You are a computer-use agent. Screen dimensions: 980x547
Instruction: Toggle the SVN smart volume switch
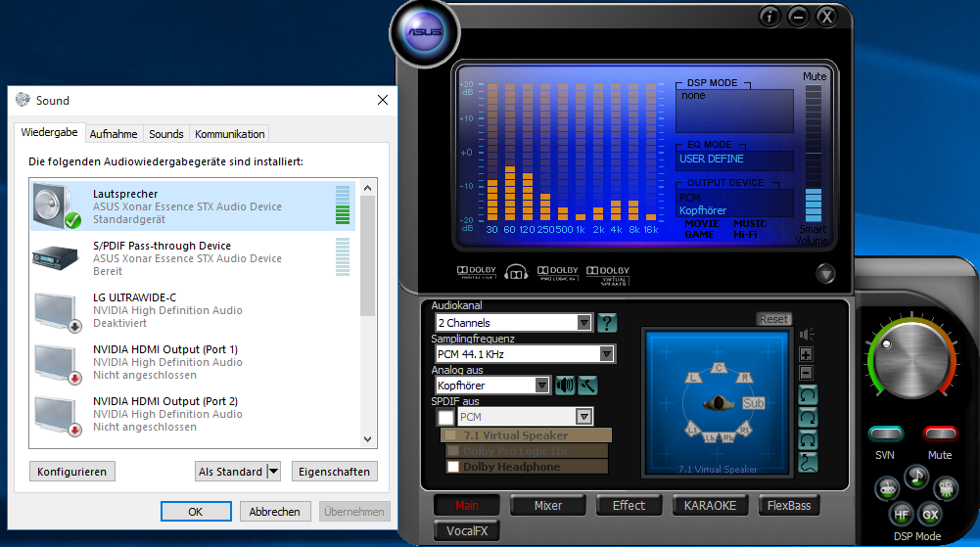(x=886, y=433)
